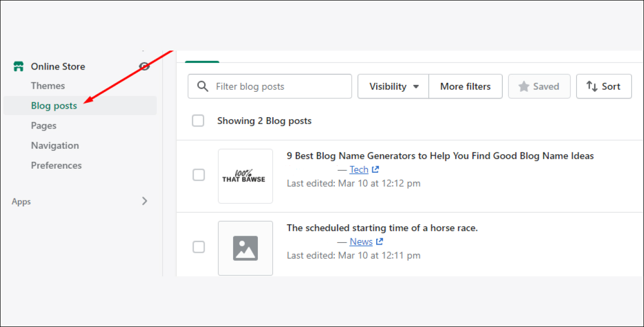This screenshot has width=644, height=327.
Task: Open Themes in the sidebar
Action: point(48,86)
